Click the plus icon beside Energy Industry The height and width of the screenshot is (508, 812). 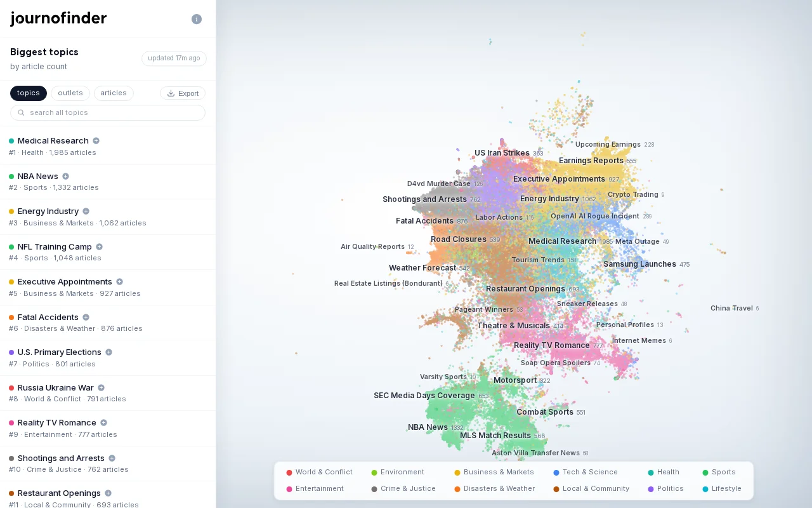[86, 211]
